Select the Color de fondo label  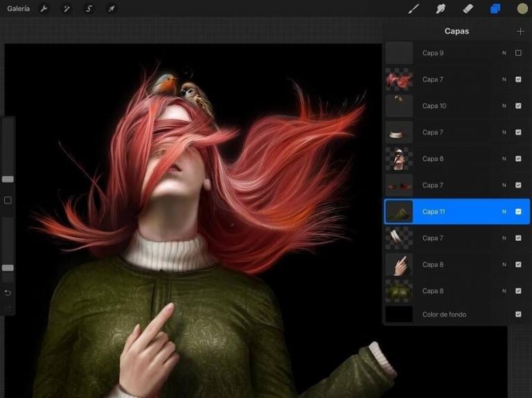pyautogui.click(x=444, y=314)
